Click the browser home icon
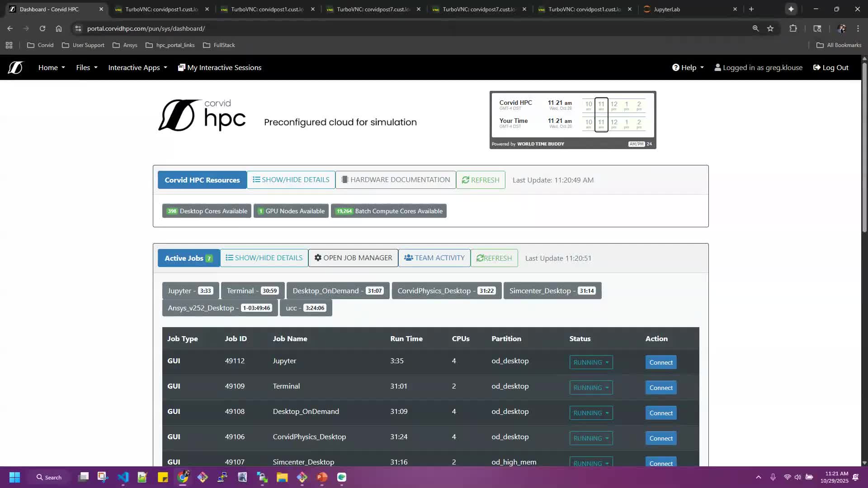Screen dimensions: 868x488 59,28
